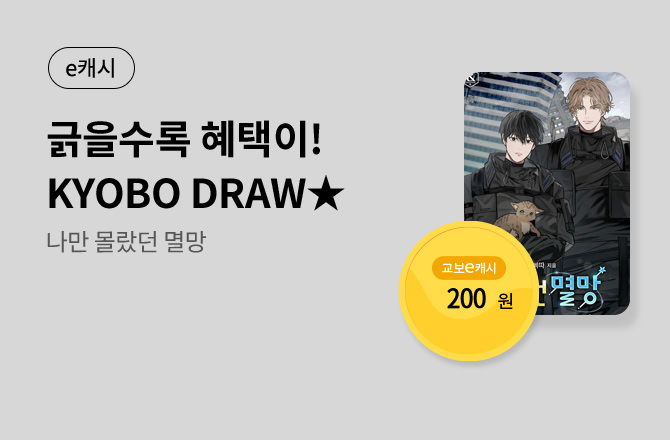
Task: Click the e캐시 pill badge
Action: (91, 68)
